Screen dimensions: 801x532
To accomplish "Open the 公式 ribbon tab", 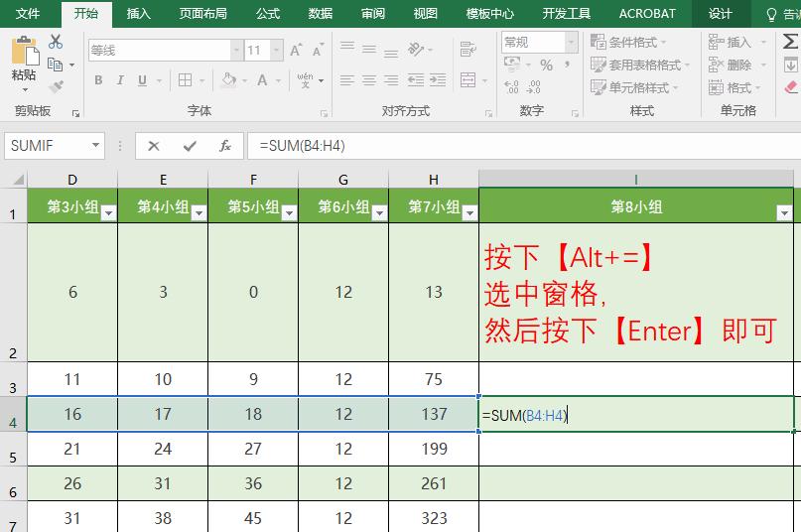I will (268, 14).
